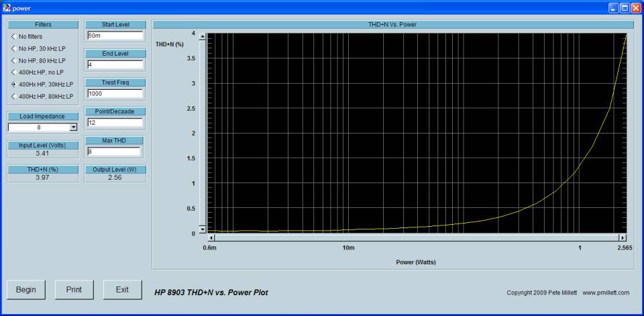Select the 'No filters' radio option
This screenshot has height=316, width=644.
(13, 36)
